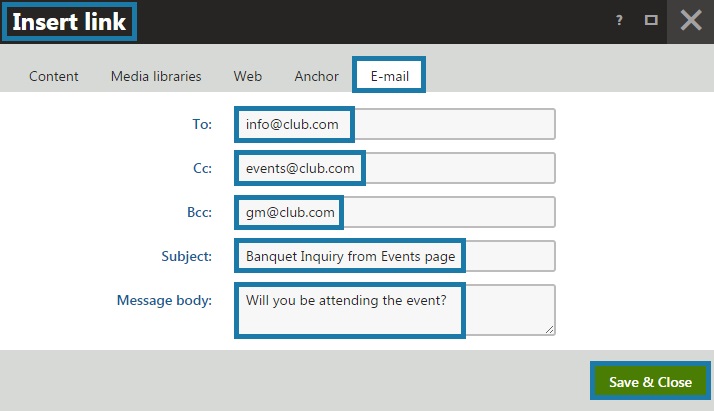Maximize the Insert link dialog

click(651, 20)
